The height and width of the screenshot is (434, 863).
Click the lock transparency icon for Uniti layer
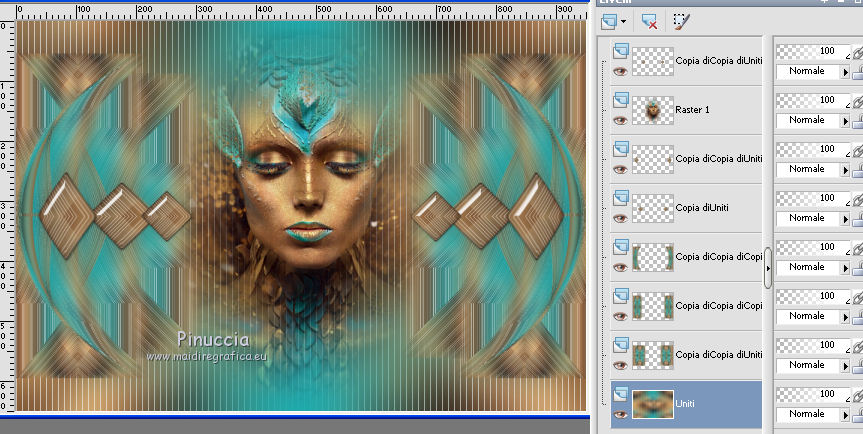tap(857, 414)
